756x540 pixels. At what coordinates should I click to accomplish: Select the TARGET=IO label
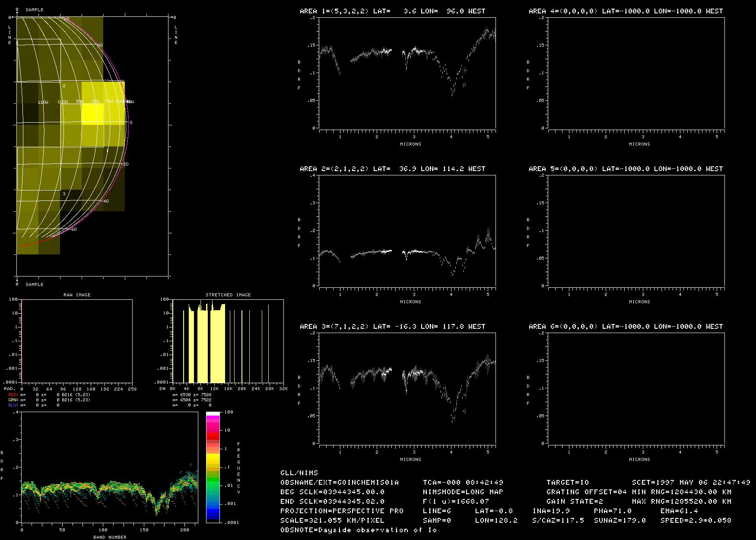click(567, 482)
